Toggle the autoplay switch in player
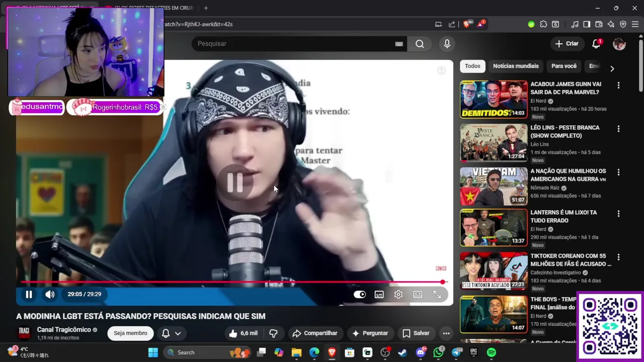This screenshot has width=644, height=362. pos(360,295)
